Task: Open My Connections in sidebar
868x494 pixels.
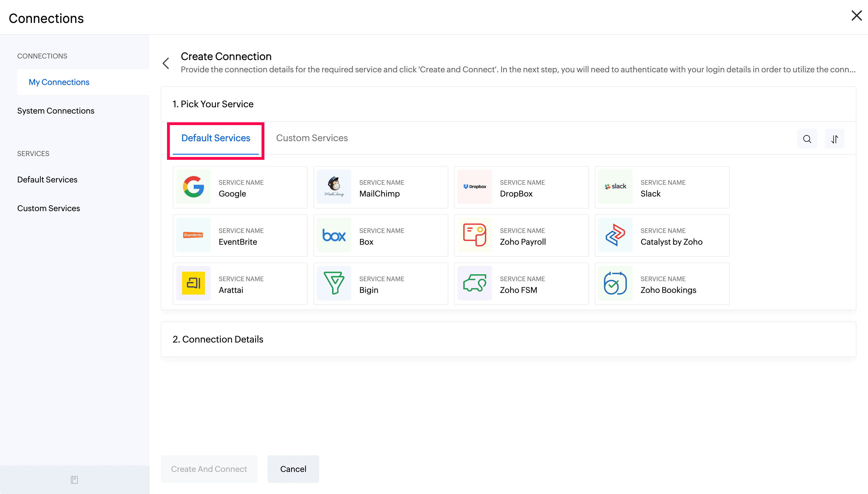Action: [x=83, y=82]
